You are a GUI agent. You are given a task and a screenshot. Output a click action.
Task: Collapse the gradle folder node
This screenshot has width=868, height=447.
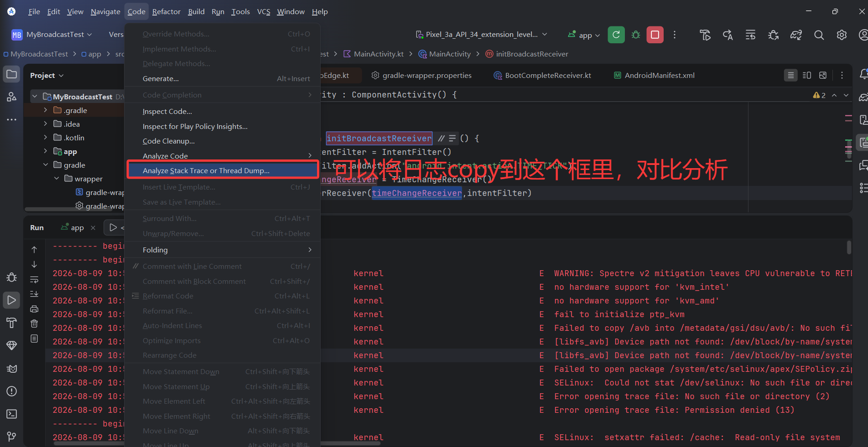point(45,165)
